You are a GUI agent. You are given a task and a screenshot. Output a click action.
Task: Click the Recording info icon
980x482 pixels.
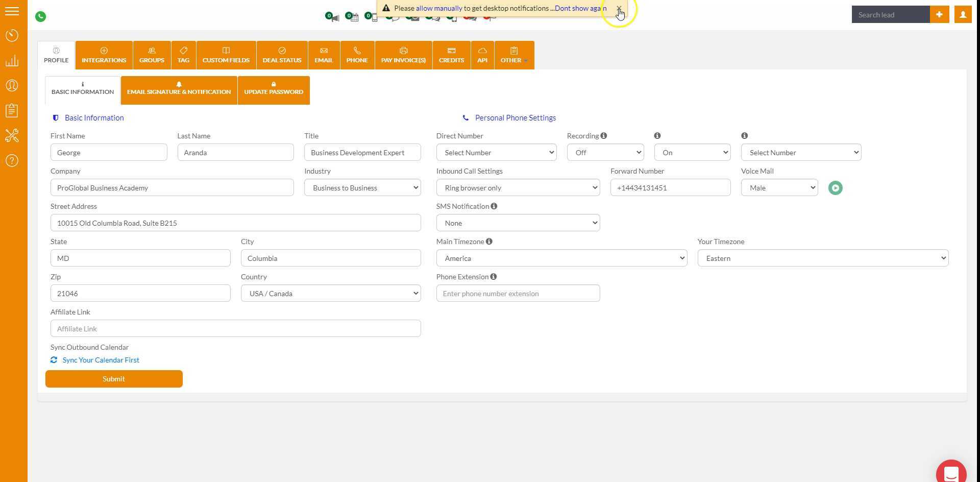coord(604,136)
